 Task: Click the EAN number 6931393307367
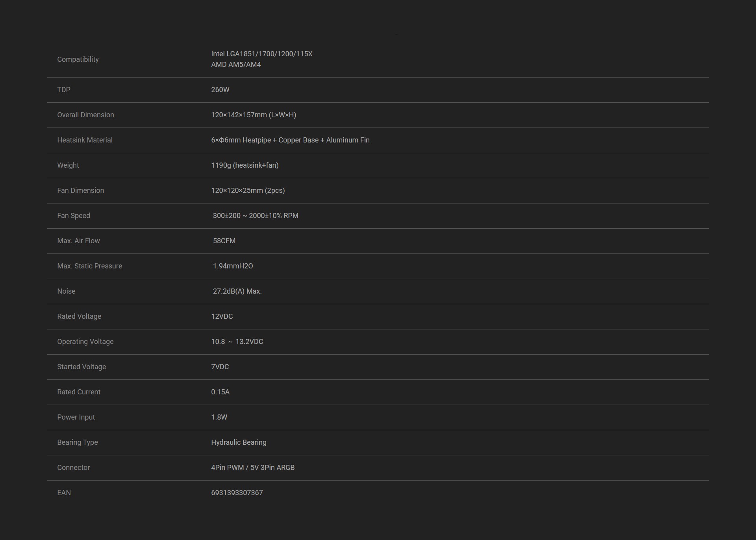point(237,493)
